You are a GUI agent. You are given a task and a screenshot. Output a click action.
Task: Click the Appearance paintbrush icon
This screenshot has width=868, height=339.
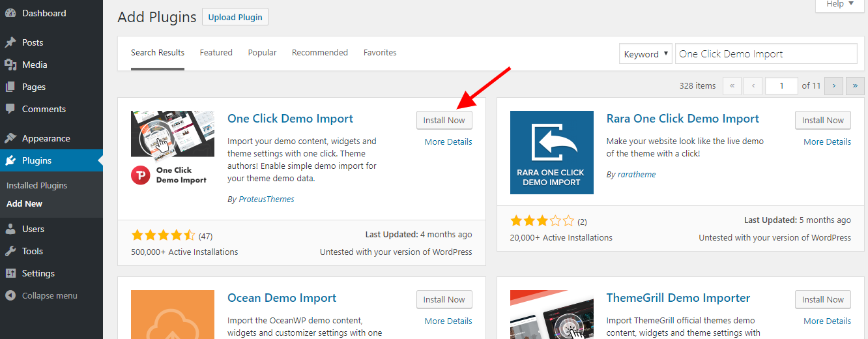pyautogui.click(x=10, y=138)
